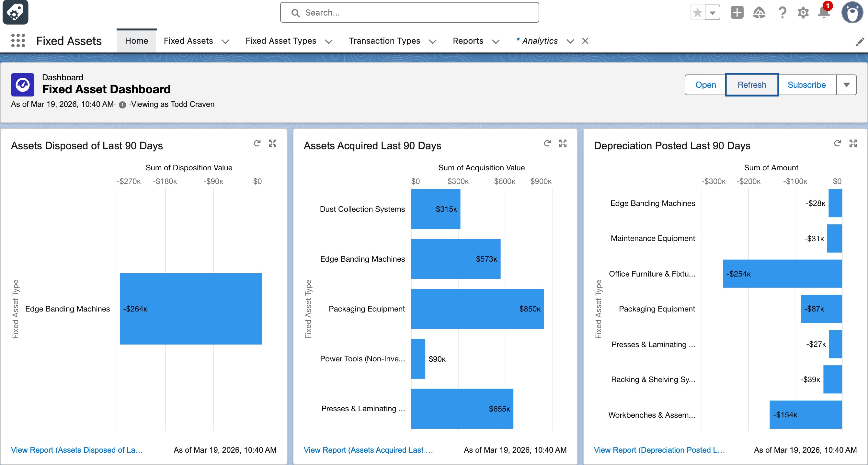The image size is (868, 465).
Task: Click the global create plus icon
Action: [737, 13]
